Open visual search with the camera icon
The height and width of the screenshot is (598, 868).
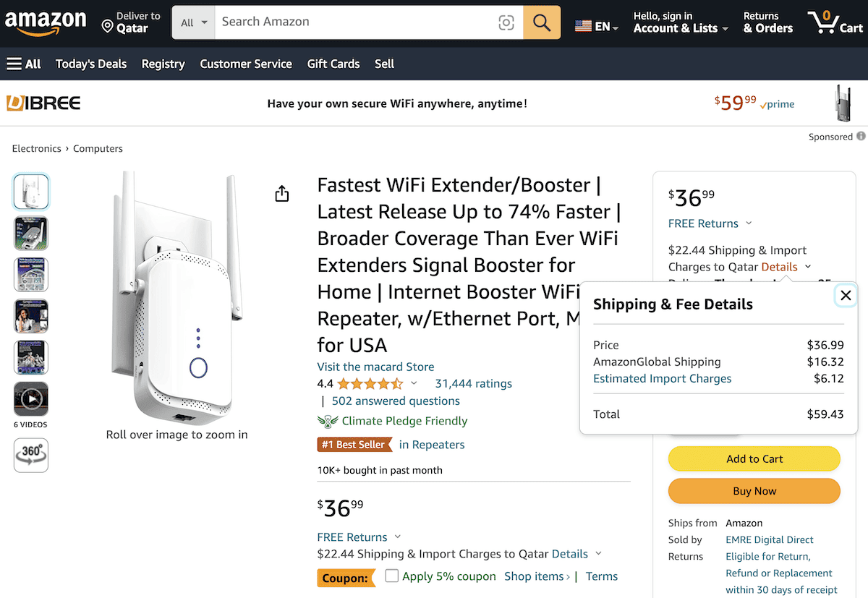point(506,22)
